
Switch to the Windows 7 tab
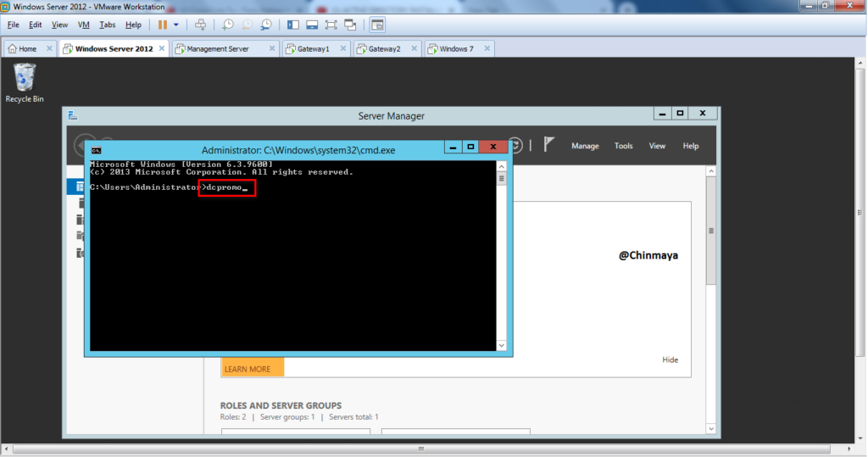coord(456,48)
